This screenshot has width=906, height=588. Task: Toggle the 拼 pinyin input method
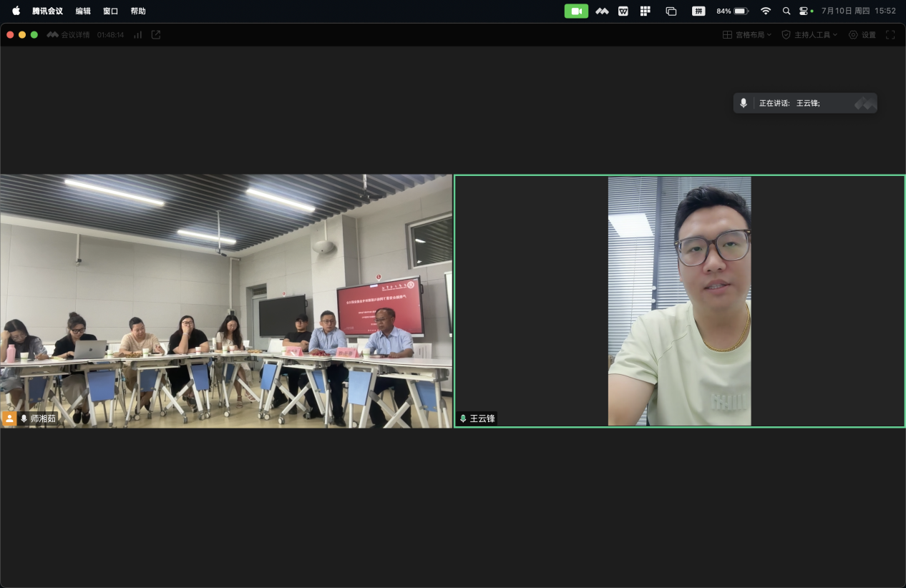tap(698, 11)
